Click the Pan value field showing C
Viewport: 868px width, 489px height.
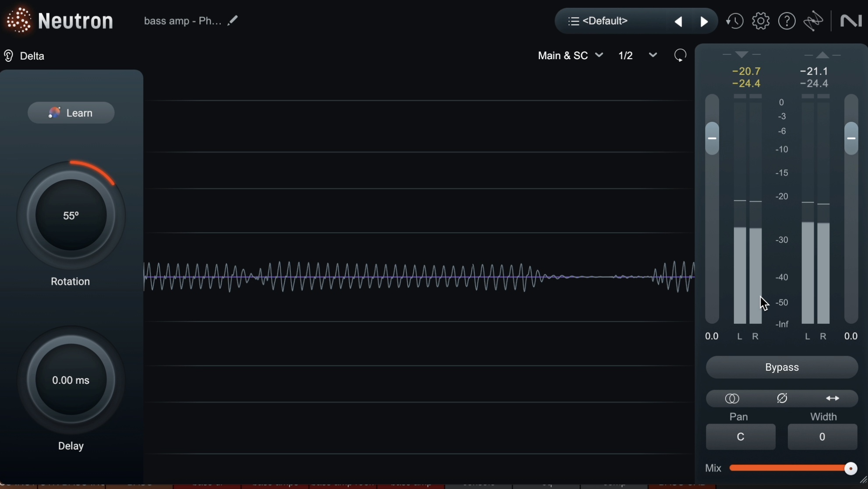coord(740,437)
